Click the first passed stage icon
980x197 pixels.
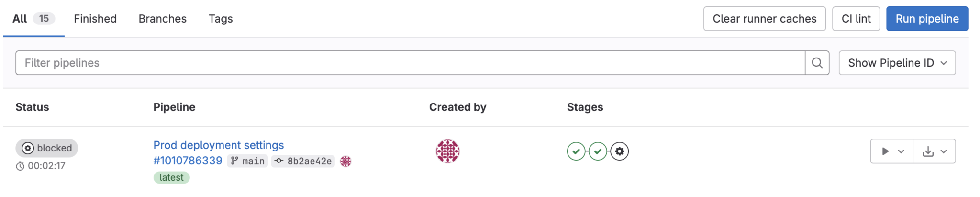pyautogui.click(x=576, y=151)
